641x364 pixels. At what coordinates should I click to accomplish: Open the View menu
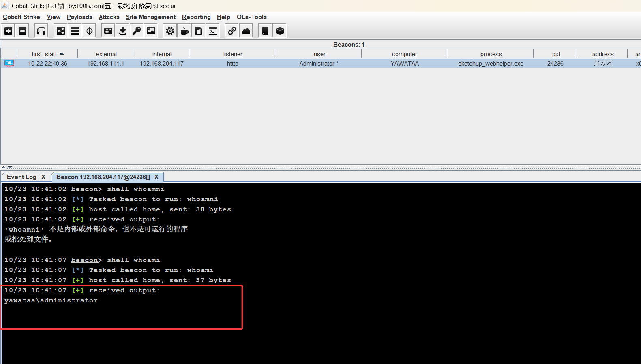point(54,17)
